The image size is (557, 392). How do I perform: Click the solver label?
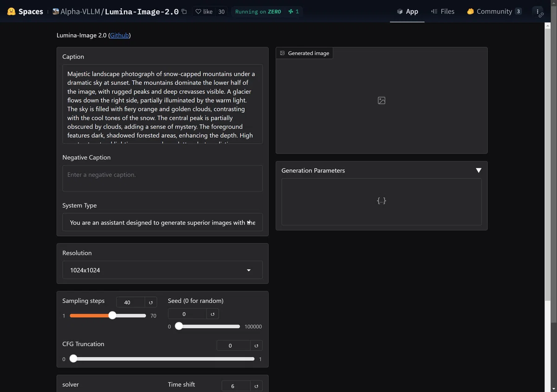coord(71,385)
